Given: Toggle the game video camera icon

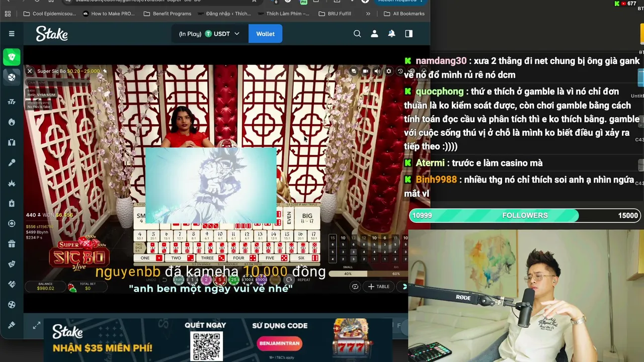Looking at the screenshot, I should (365, 71).
